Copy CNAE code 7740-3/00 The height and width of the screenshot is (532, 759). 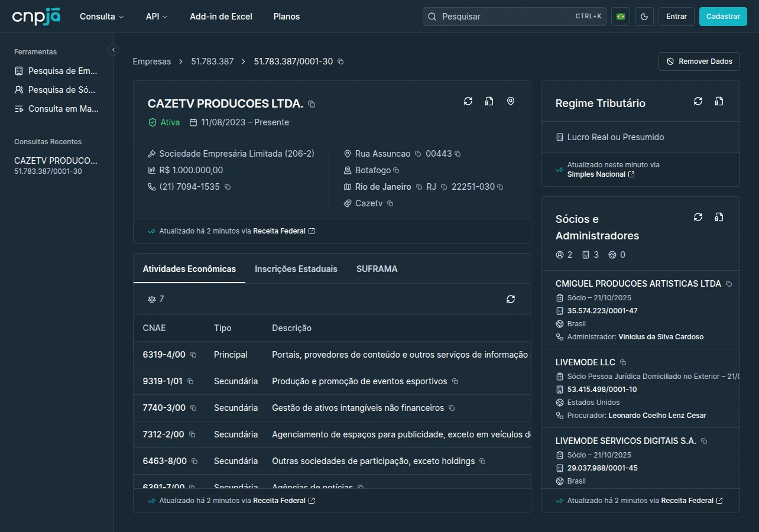click(193, 408)
